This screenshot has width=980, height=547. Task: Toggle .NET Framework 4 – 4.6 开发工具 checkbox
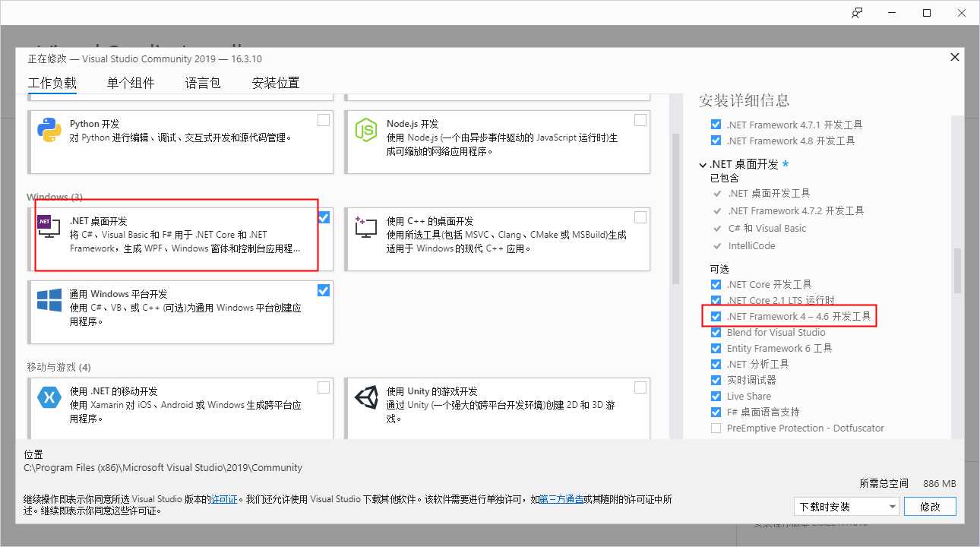click(x=716, y=316)
